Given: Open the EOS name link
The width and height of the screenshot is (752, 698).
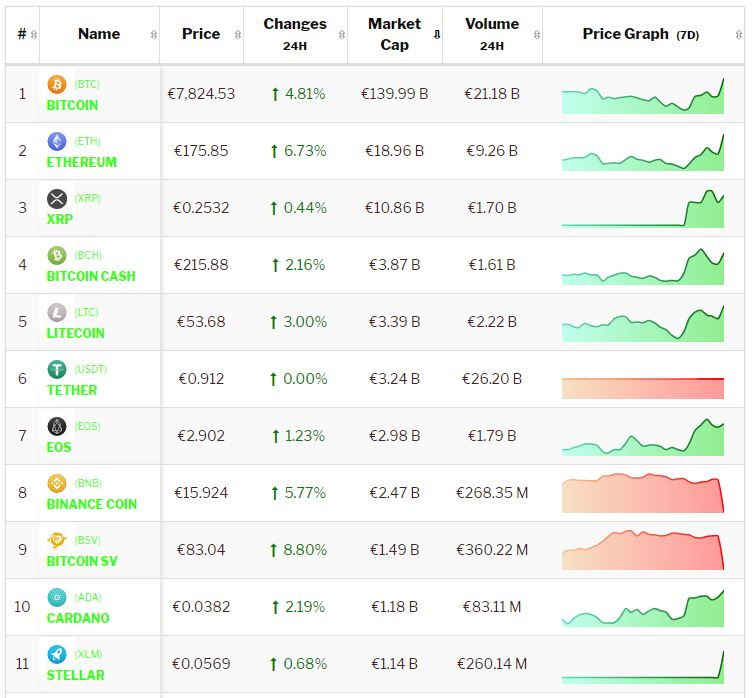Looking at the screenshot, I should click(x=59, y=447).
